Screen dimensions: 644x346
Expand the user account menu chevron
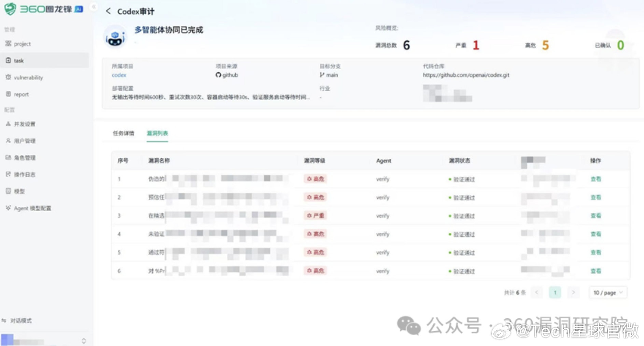pos(84,341)
